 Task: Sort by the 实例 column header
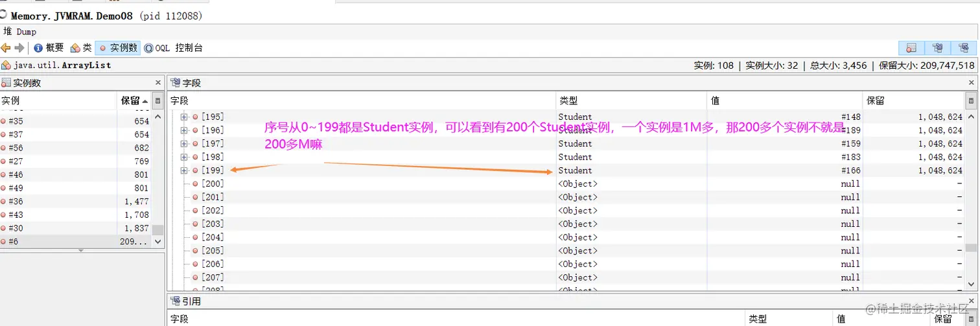(58, 101)
